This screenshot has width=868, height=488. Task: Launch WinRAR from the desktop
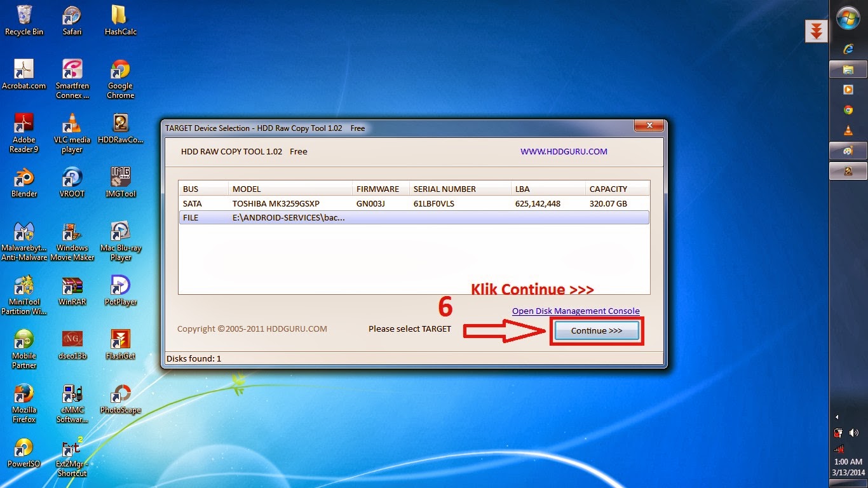pos(72,291)
